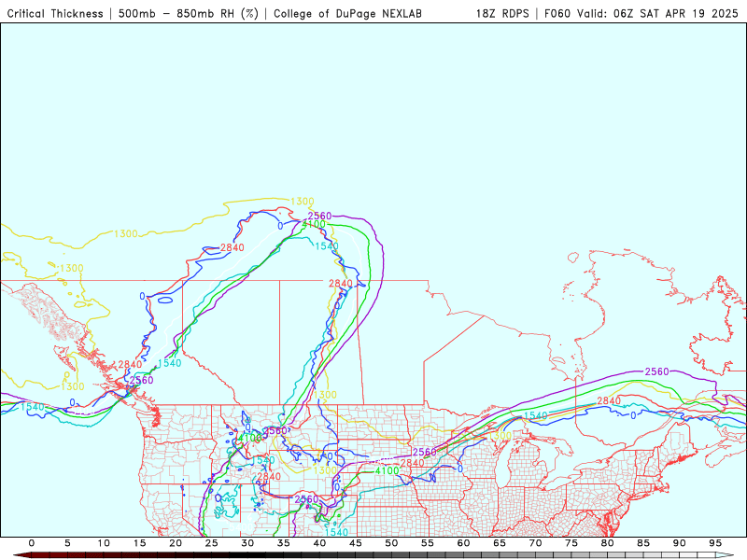Select the "F060" forecast hour text
Screen dimensions: 747x560
pyautogui.click(x=557, y=14)
